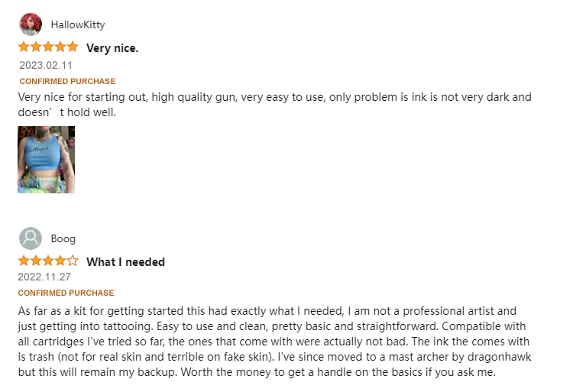Click HallowKitty's profile avatar
Screen dimensions: 573x392
[x=31, y=24]
